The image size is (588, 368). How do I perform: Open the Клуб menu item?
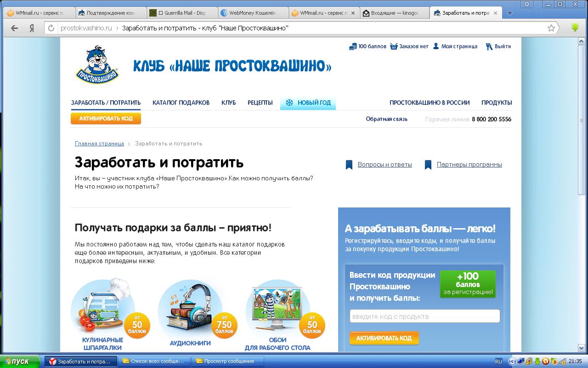[x=228, y=103]
